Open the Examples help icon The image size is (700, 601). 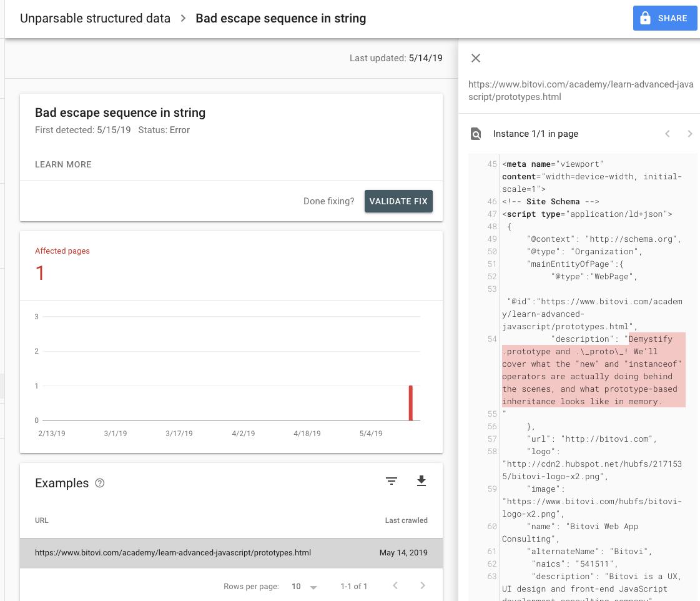tap(100, 483)
